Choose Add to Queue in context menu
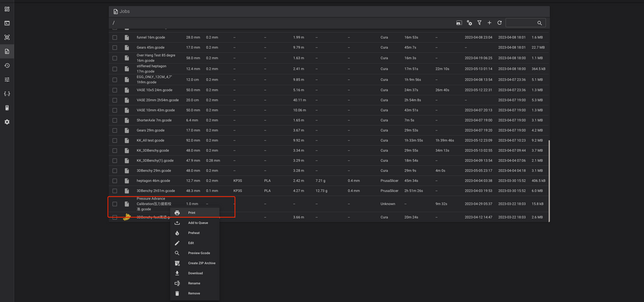This screenshot has height=302, width=644. [x=195, y=223]
